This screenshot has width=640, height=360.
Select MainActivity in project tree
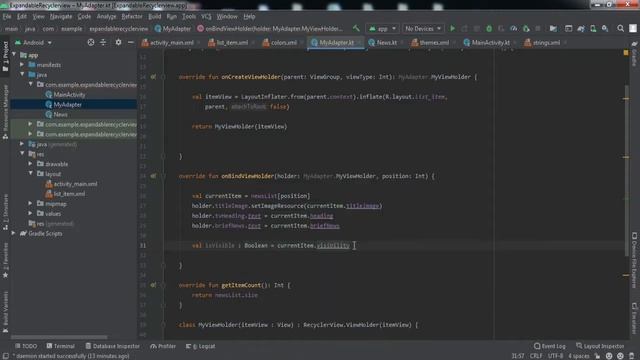click(x=69, y=94)
